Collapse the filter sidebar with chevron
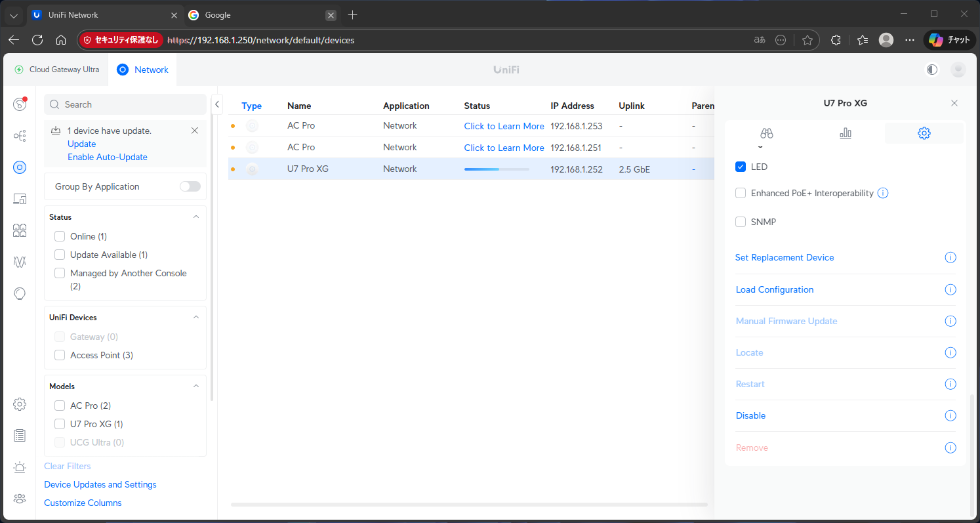980x523 pixels. 217,104
